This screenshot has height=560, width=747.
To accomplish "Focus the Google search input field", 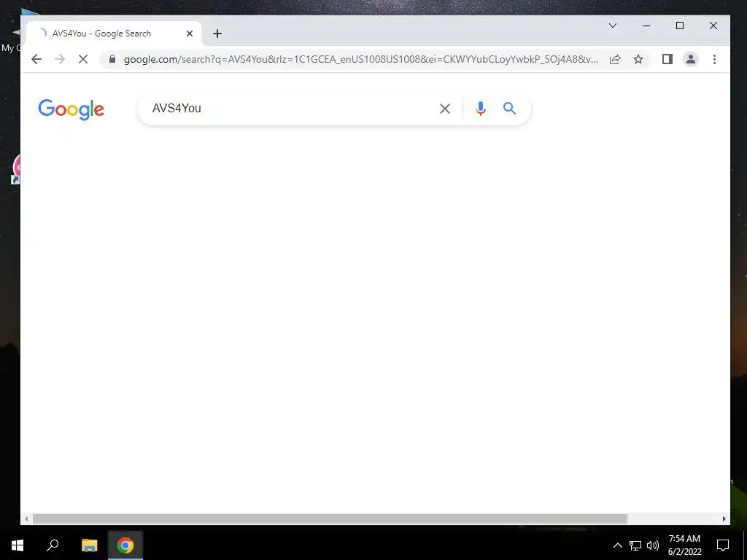I will coord(290,109).
